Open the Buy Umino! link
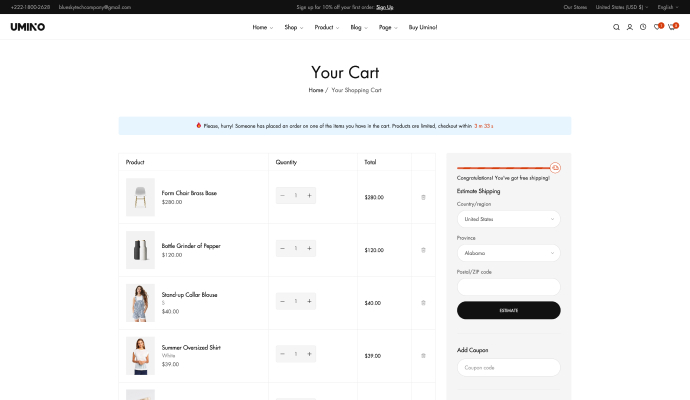 pos(423,27)
